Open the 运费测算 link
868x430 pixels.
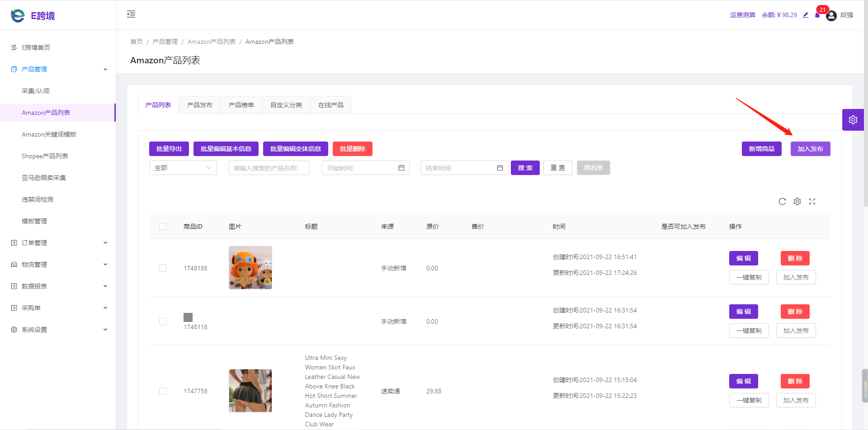(x=743, y=15)
